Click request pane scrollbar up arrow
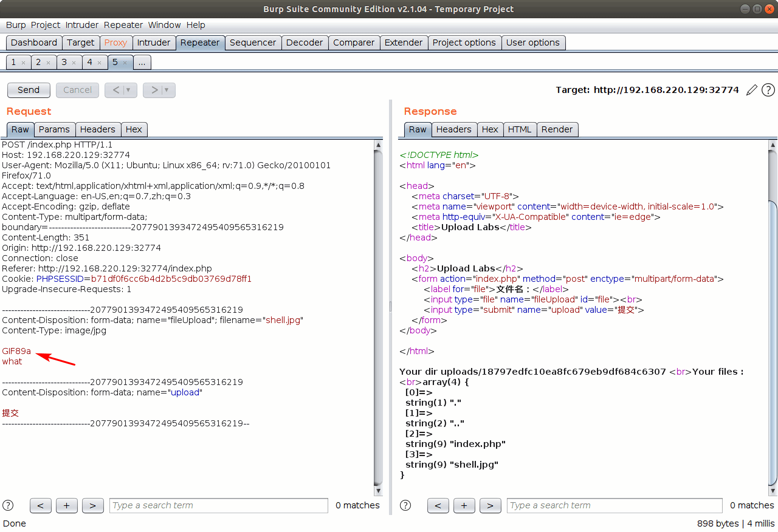The image size is (778, 532). click(378, 145)
